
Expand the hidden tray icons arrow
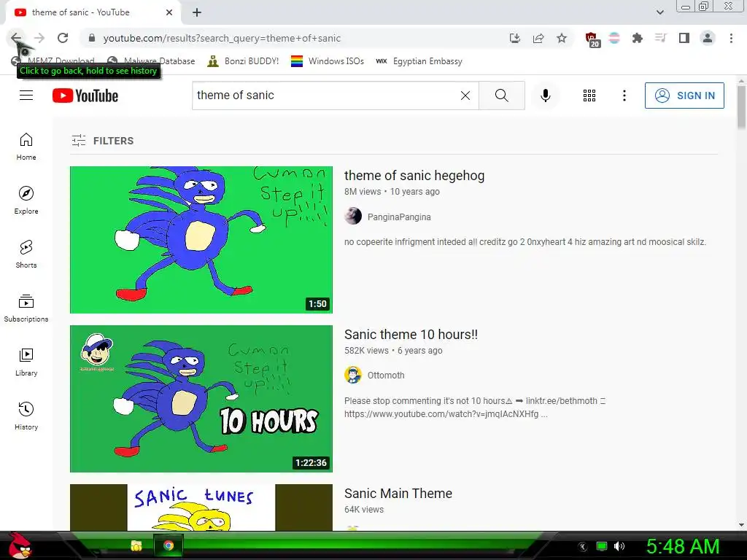pos(583,547)
